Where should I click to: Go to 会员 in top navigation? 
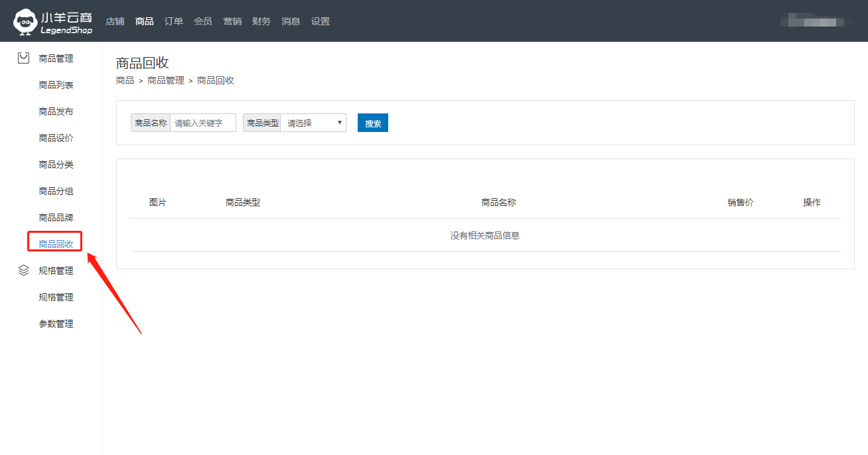tap(202, 21)
